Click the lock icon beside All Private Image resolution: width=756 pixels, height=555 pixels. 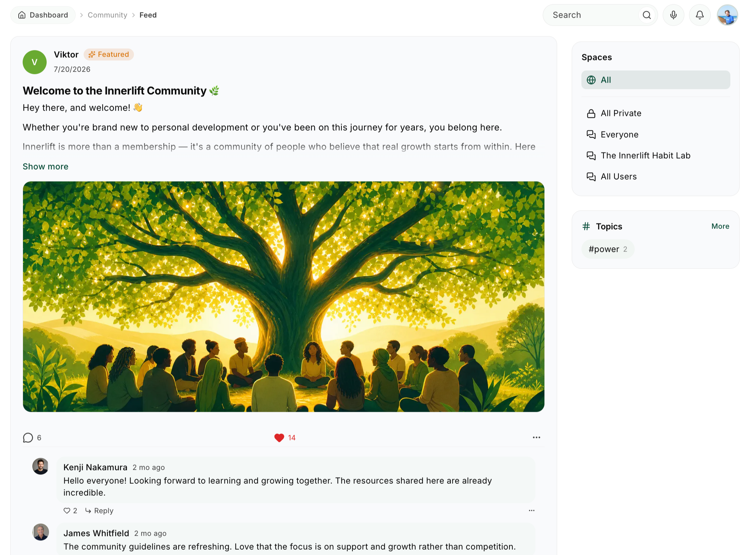(x=591, y=114)
